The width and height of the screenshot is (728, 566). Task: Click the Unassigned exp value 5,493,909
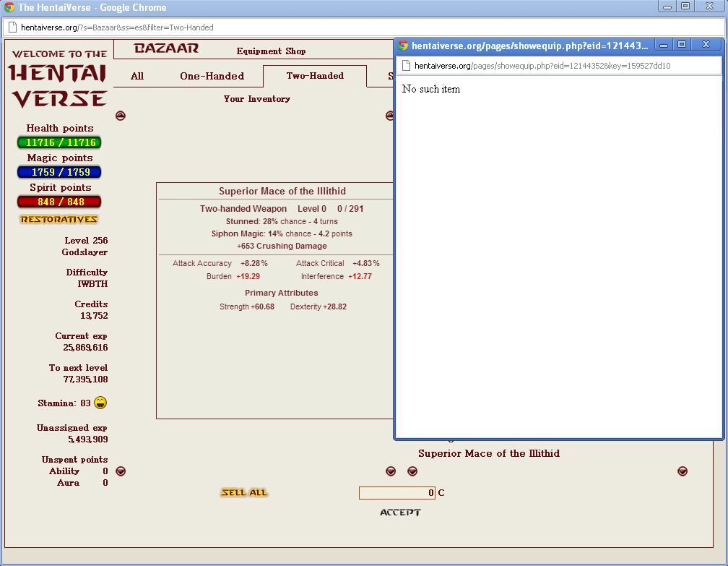[x=88, y=439]
